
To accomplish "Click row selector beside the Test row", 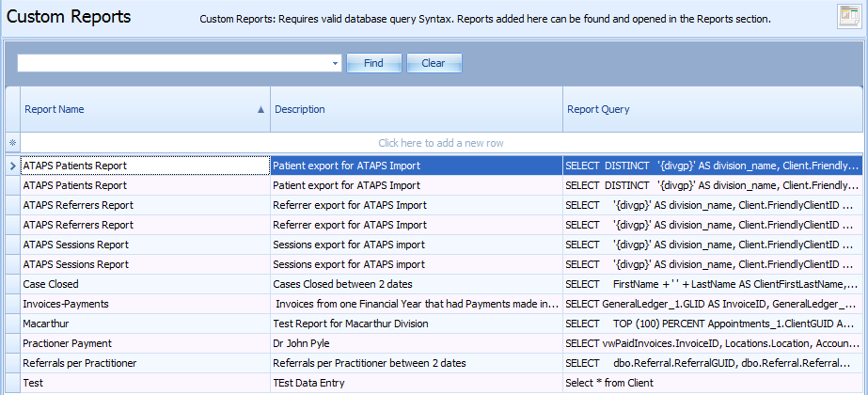I will pos(13,383).
